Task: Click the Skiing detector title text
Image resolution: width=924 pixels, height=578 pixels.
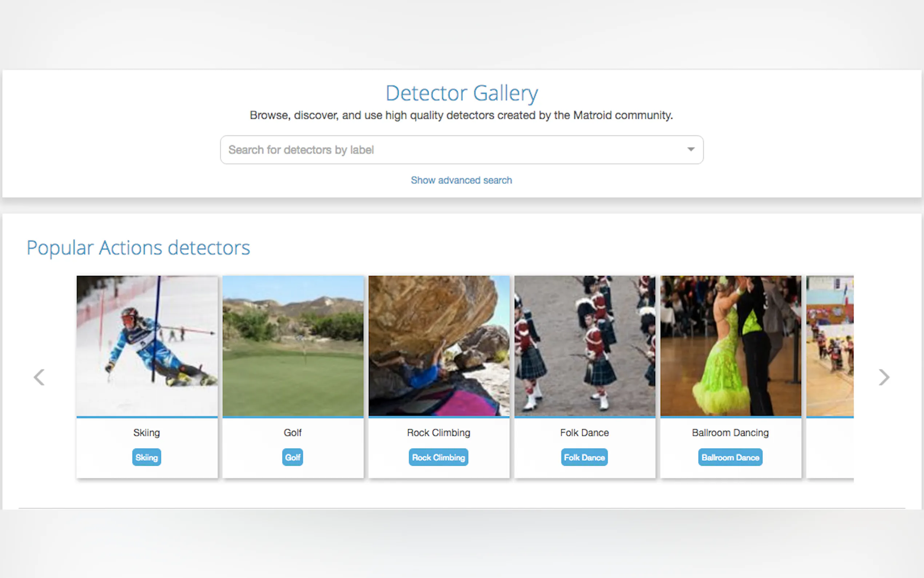Action: coord(146,433)
